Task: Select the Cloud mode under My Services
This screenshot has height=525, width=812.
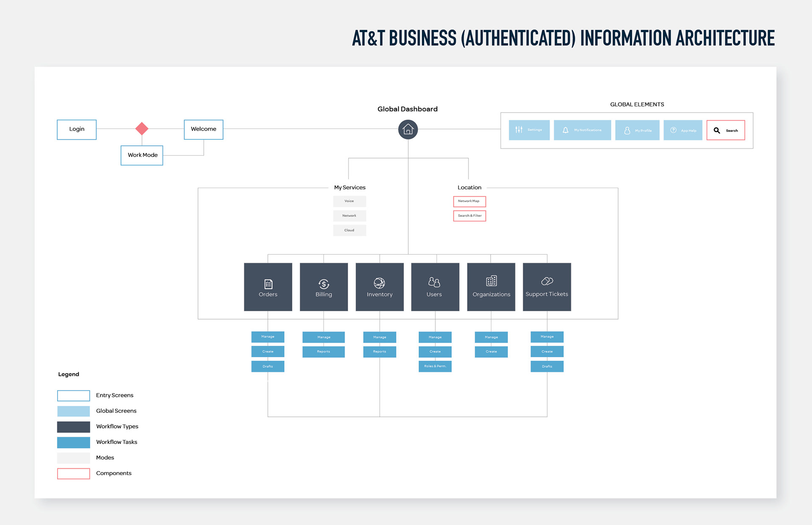Action: 349,230
